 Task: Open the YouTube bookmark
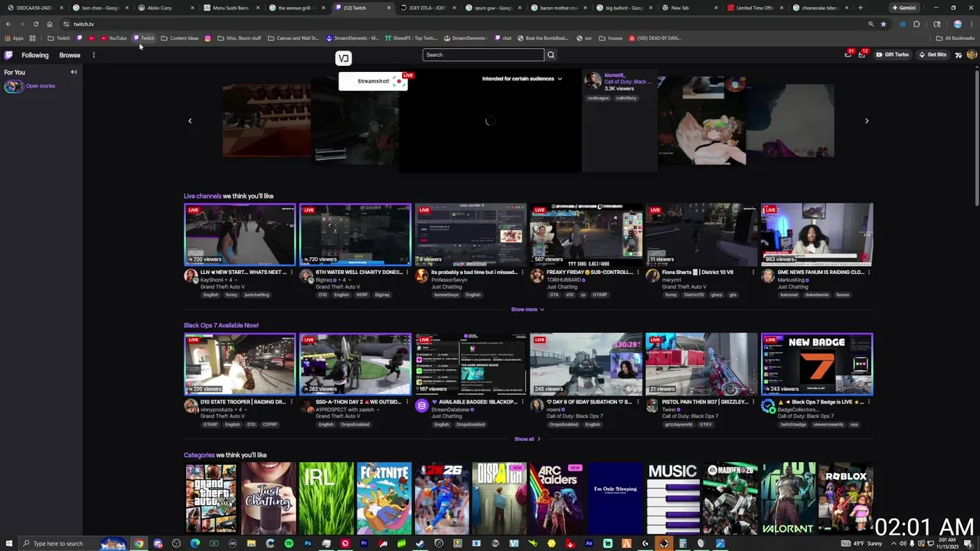[114, 38]
